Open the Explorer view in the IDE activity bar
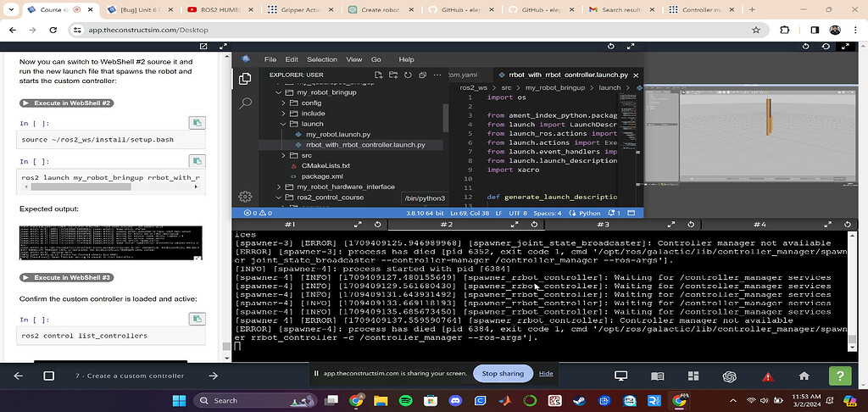868x412 pixels. tap(245, 79)
